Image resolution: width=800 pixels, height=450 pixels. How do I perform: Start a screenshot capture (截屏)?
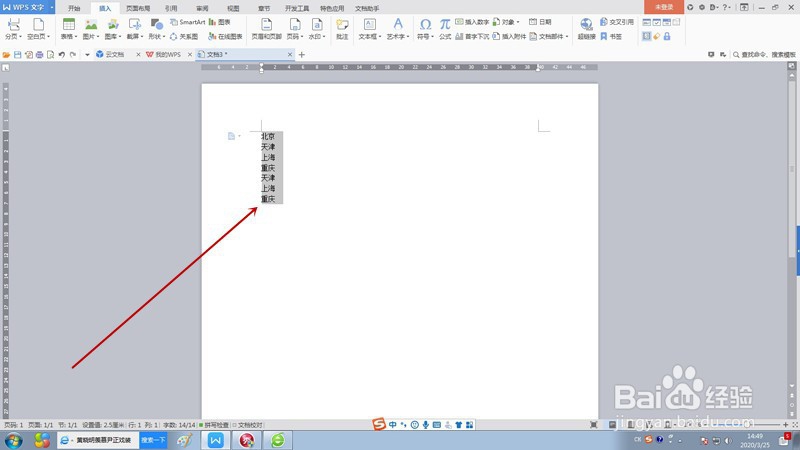pyautogui.click(x=135, y=28)
